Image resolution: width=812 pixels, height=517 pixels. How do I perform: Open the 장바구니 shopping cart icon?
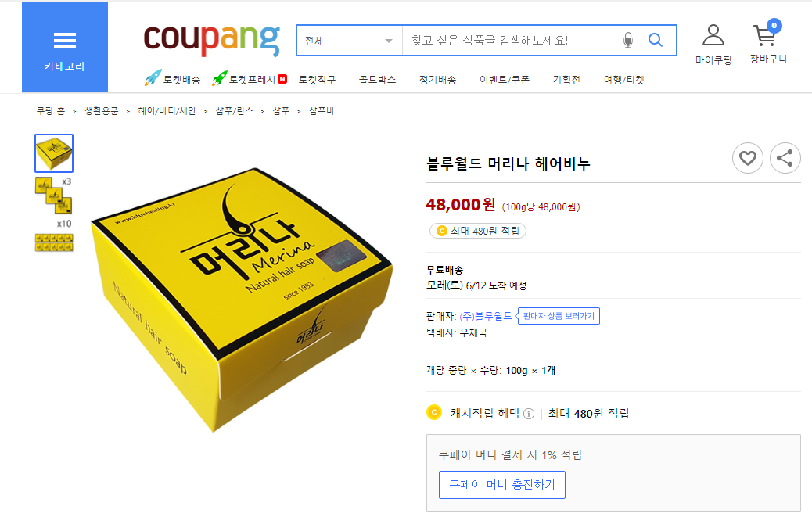click(768, 42)
